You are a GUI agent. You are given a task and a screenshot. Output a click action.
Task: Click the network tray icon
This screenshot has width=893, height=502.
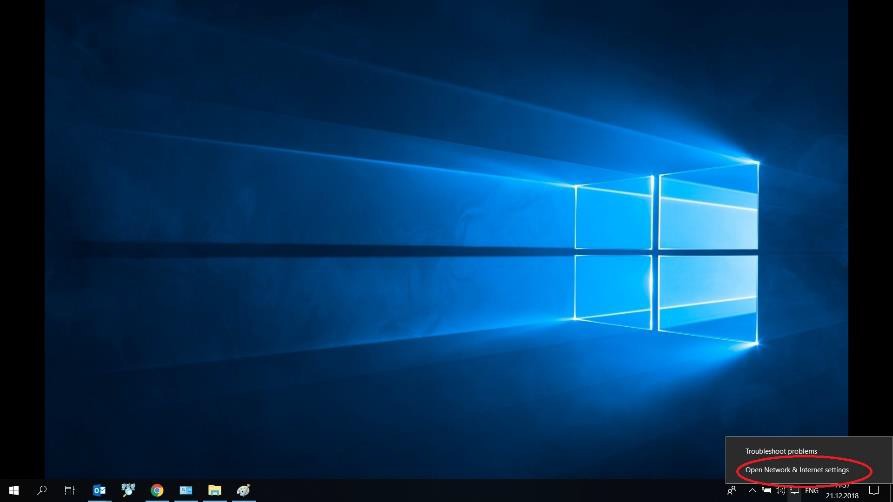coord(794,491)
